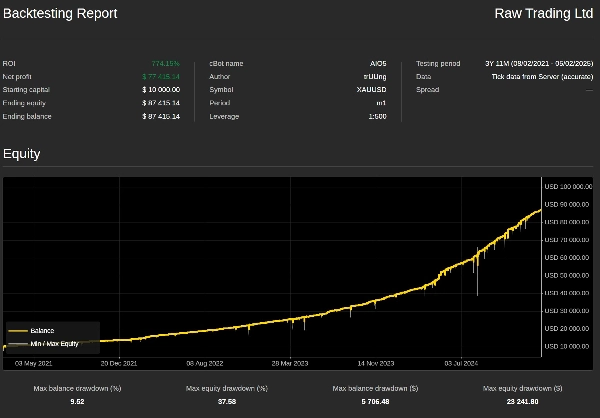Click the 03 Jul 2024 x-axis label
Screen dimensions: 600x418
462,363
